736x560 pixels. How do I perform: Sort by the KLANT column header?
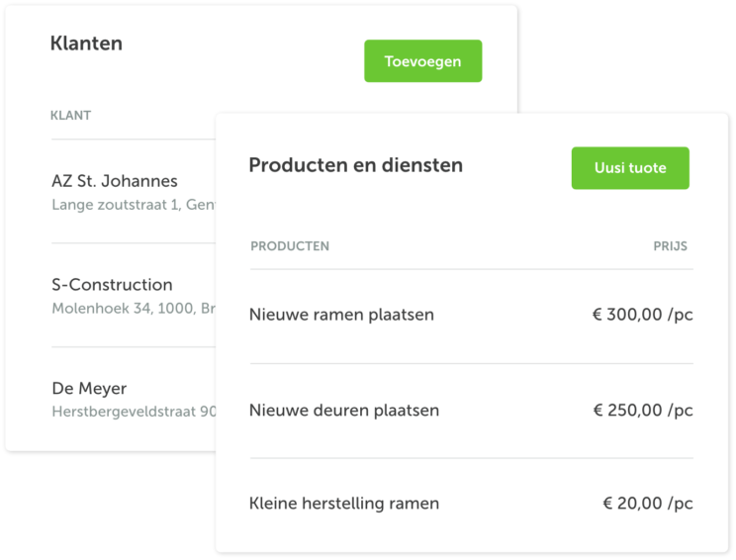tap(71, 116)
